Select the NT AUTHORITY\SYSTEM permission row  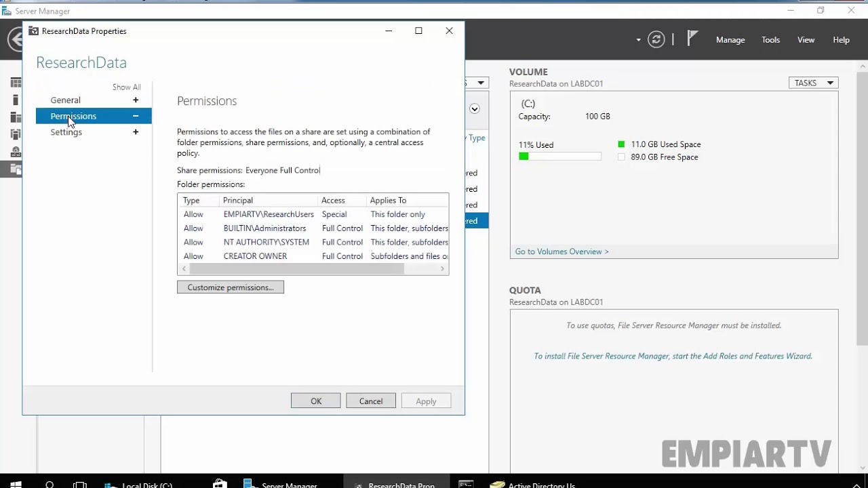[x=313, y=242]
